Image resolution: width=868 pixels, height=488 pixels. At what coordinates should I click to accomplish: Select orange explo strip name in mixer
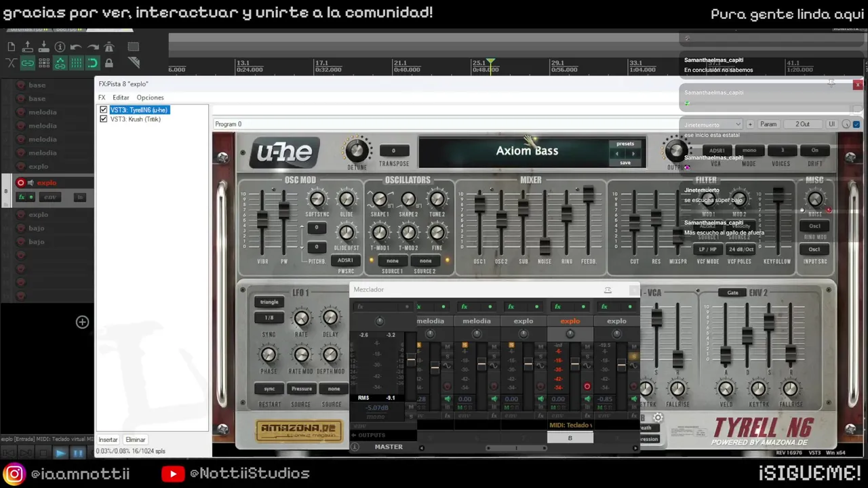pos(570,321)
